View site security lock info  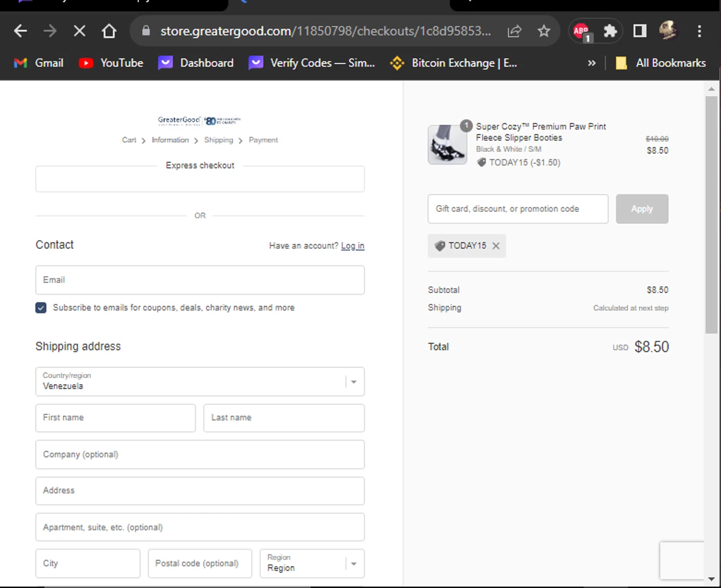pos(146,31)
